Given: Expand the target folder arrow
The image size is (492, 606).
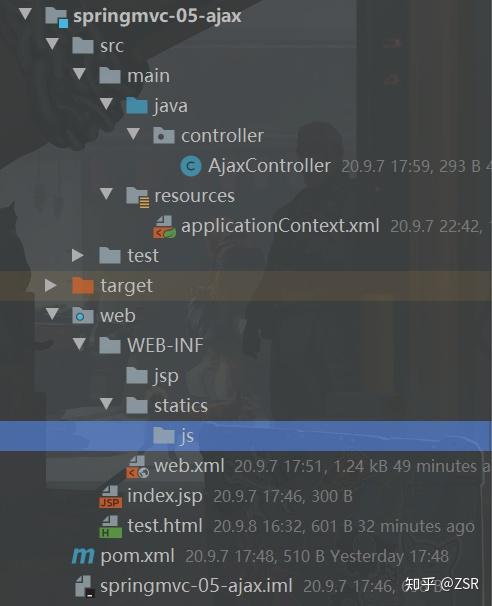Looking at the screenshot, I should [x=51, y=286].
